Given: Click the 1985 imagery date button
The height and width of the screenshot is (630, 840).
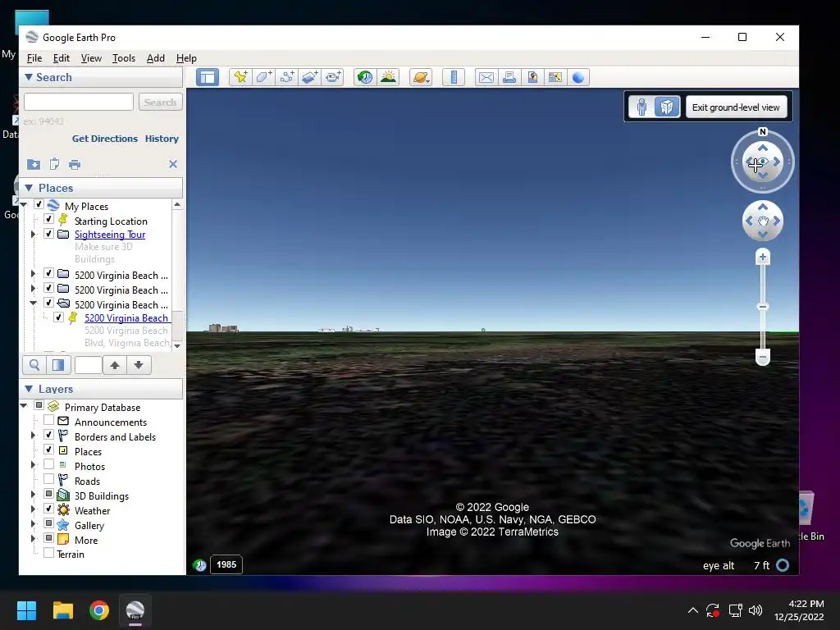Looking at the screenshot, I should click(226, 564).
